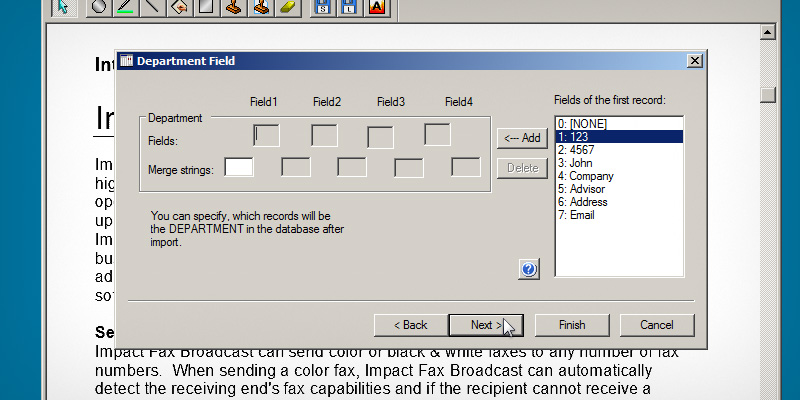The height and width of the screenshot is (400, 800).
Task: Activate the rectangle shape tool
Action: (206, 8)
